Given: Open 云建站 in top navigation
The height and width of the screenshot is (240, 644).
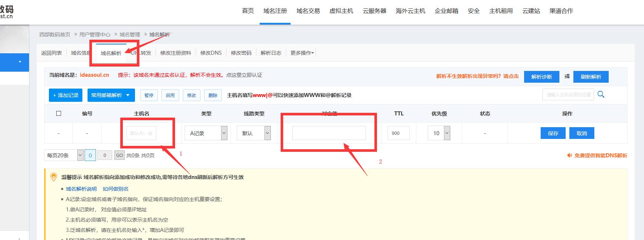Looking at the screenshot, I should point(531,11).
